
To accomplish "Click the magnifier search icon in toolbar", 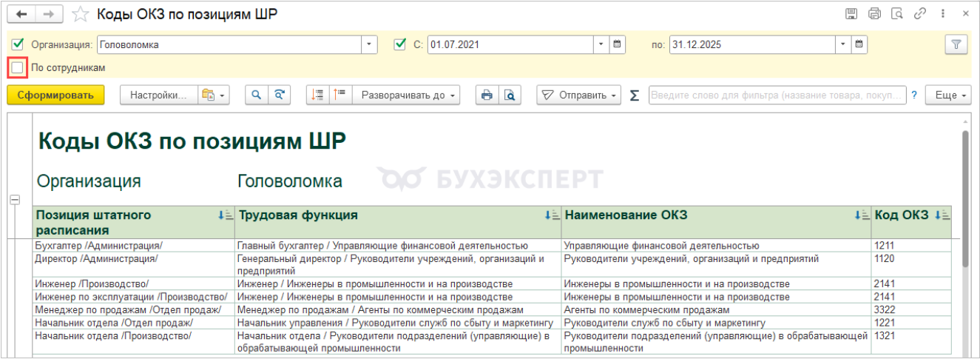I will tap(257, 95).
